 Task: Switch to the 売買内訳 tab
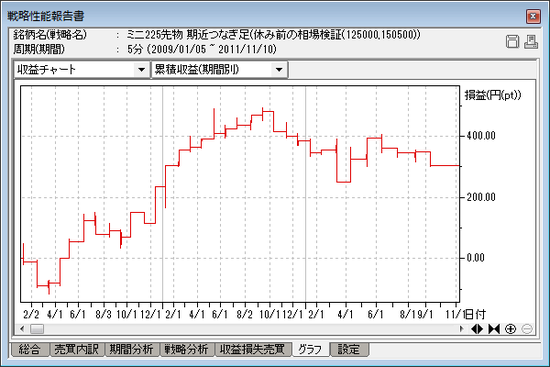pos(76,349)
